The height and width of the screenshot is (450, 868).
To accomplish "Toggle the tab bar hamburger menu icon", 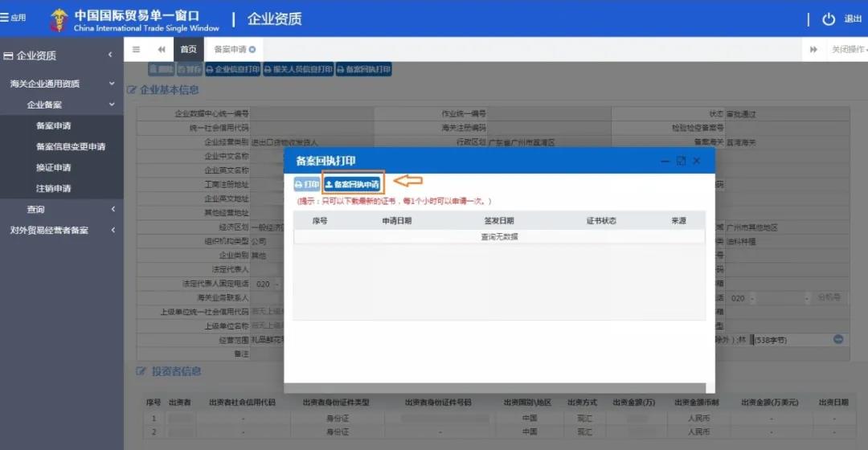I will pyautogui.click(x=136, y=50).
